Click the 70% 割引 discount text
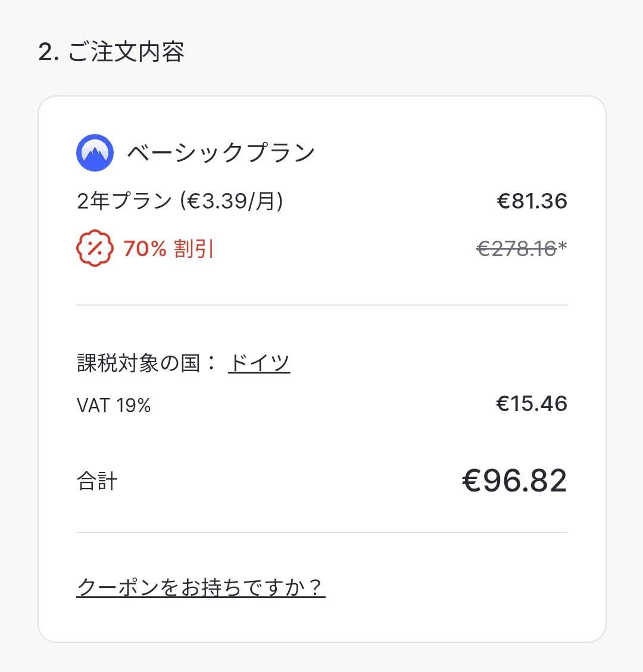Screen dimensions: 643x672 [x=168, y=248]
